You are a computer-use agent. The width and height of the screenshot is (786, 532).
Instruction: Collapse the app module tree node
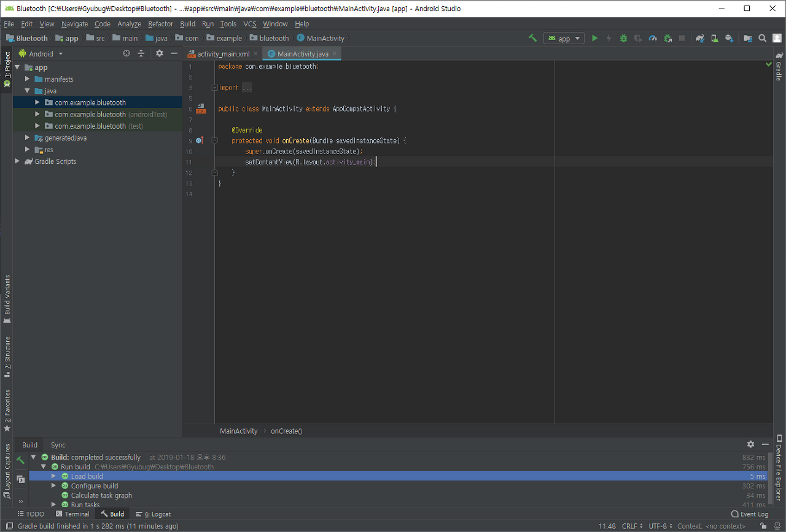17,67
